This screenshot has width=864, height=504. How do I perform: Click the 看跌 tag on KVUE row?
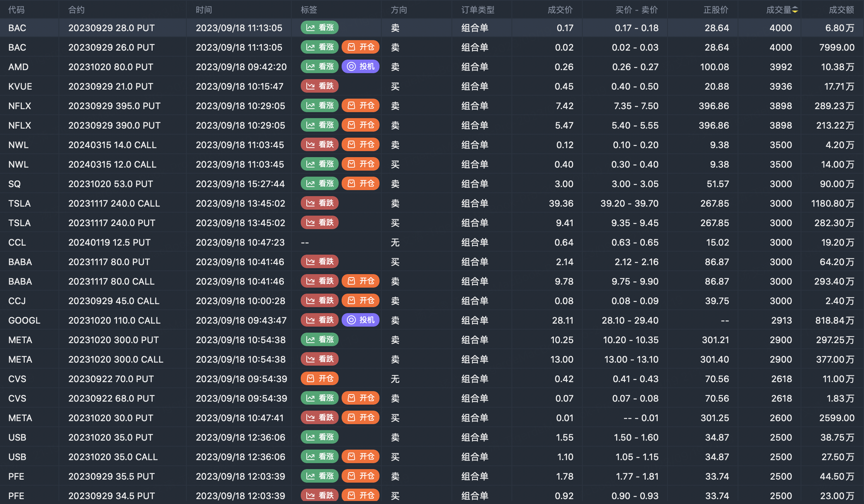(x=319, y=86)
